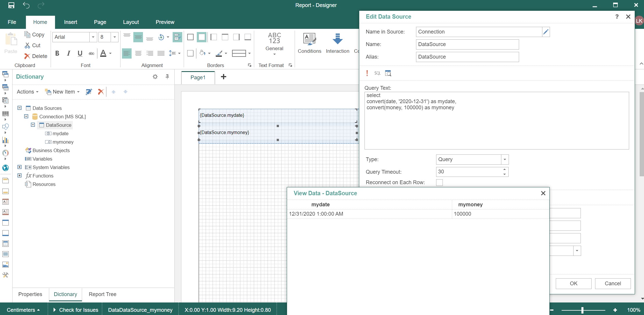Viewport: 644px width, 315px height.
Task: Click Dictionary settings gear icon
Action: 155,77
